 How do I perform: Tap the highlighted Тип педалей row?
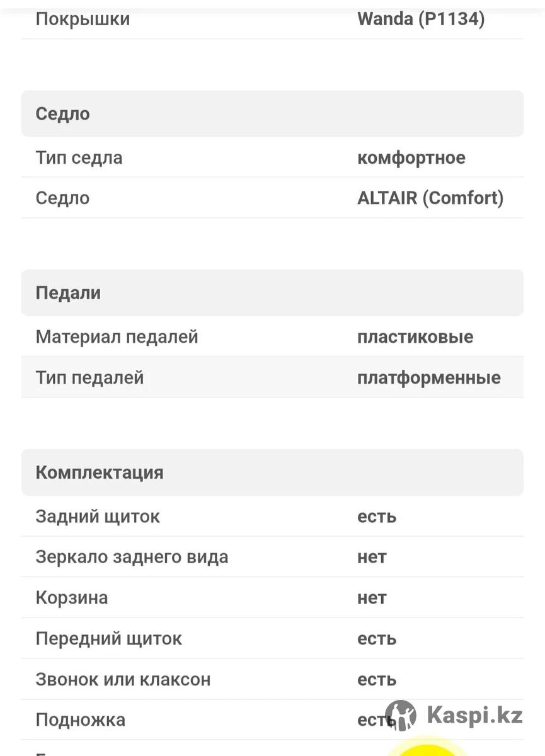[272, 377]
